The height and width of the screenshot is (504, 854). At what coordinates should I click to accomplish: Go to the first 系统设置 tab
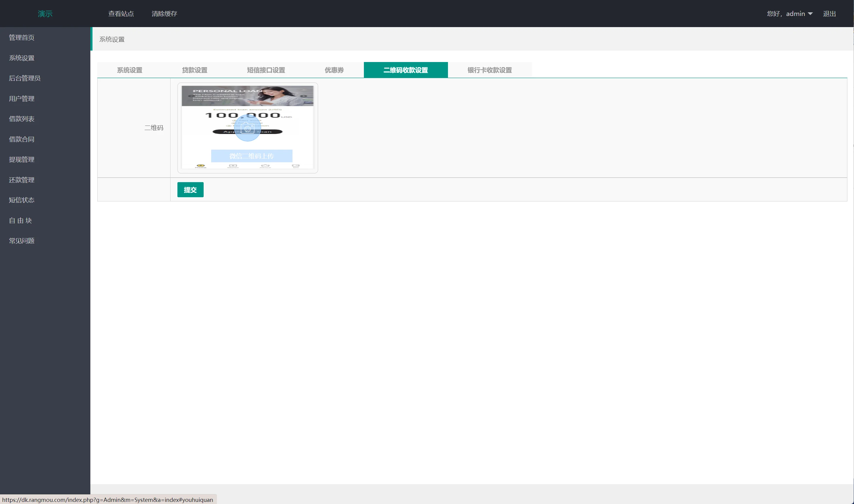pyautogui.click(x=130, y=70)
